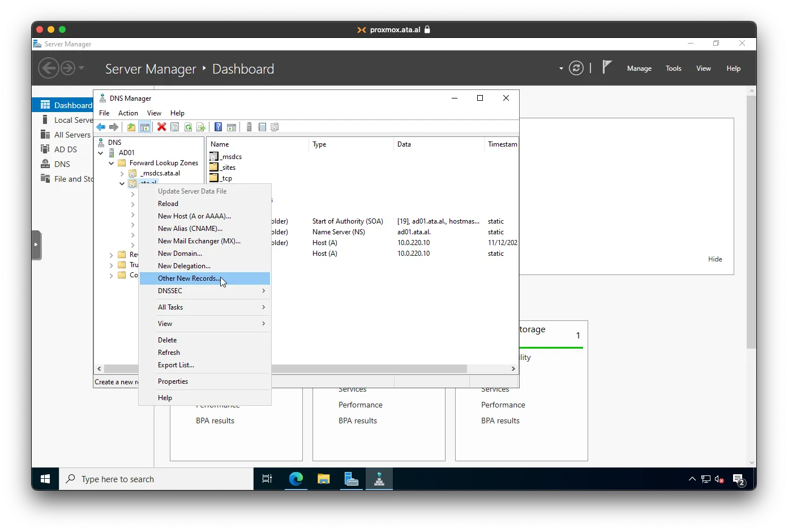Open the Manage menu in Server Manager
This screenshot has height=532, width=788.
point(639,68)
